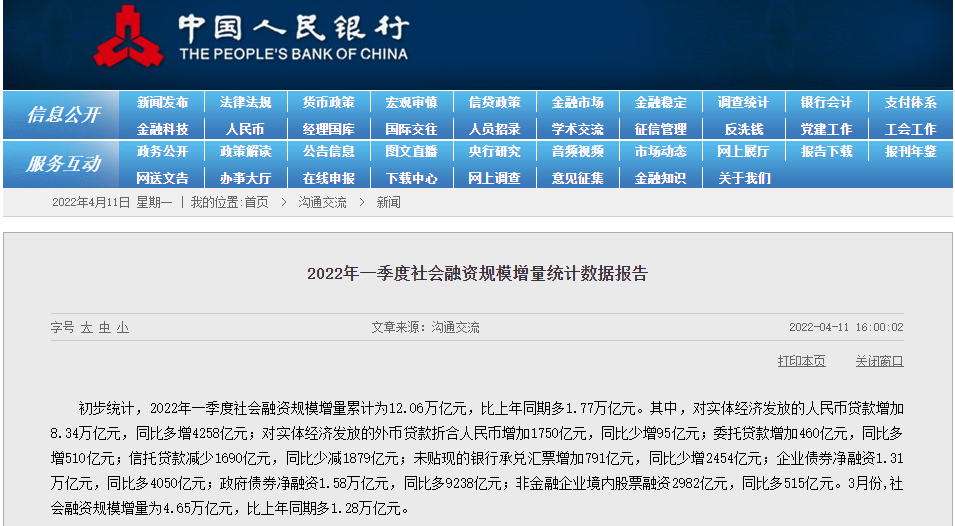
Task: Go to 货币政策 section
Action: pyautogui.click(x=329, y=102)
